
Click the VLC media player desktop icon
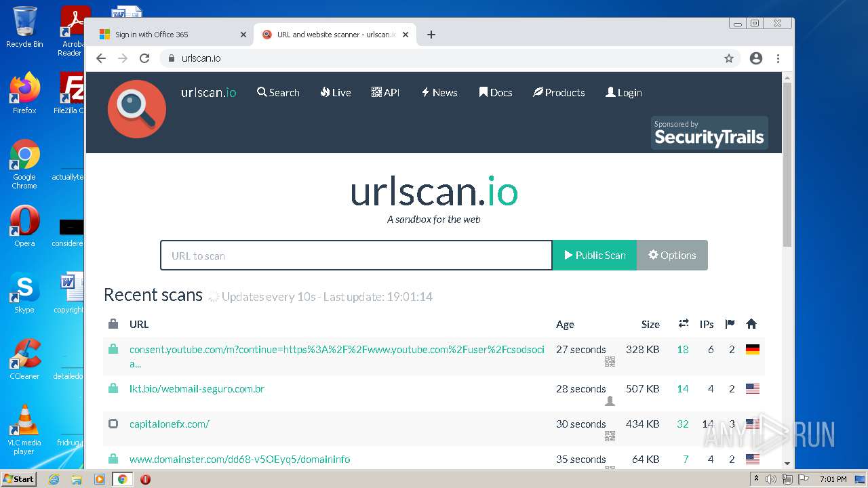click(24, 430)
